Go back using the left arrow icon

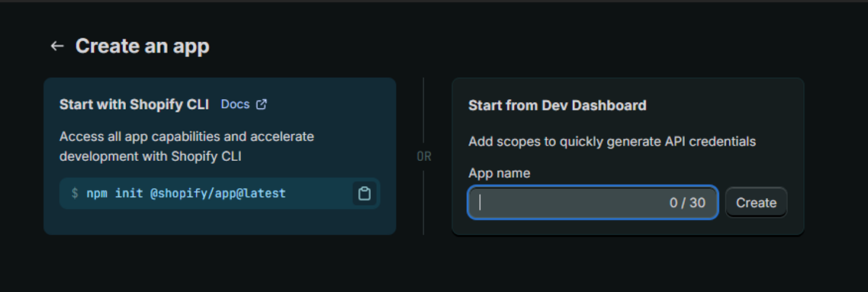[57, 46]
